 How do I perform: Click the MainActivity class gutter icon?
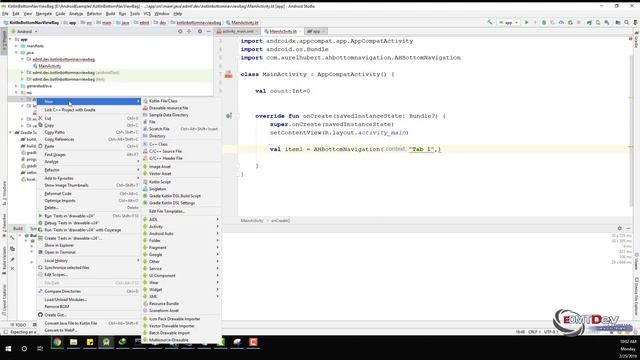[229, 74]
